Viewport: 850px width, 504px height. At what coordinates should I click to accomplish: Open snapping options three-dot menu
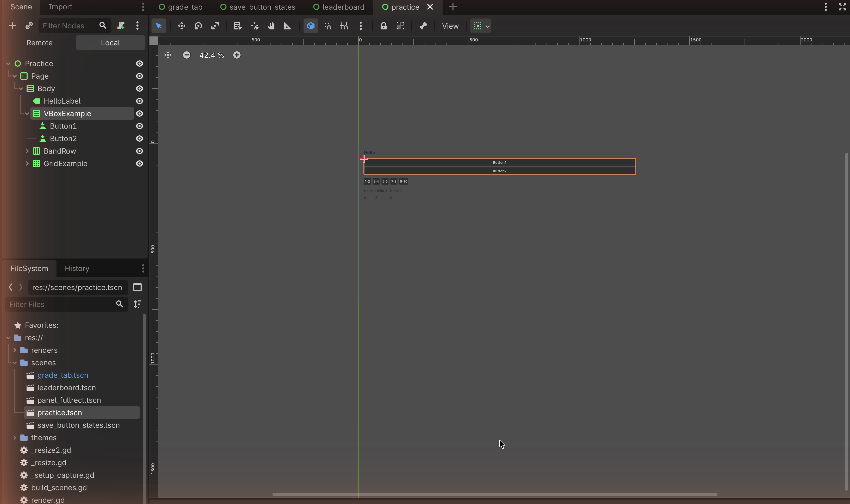pyautogui.click(x=361, y=26)
